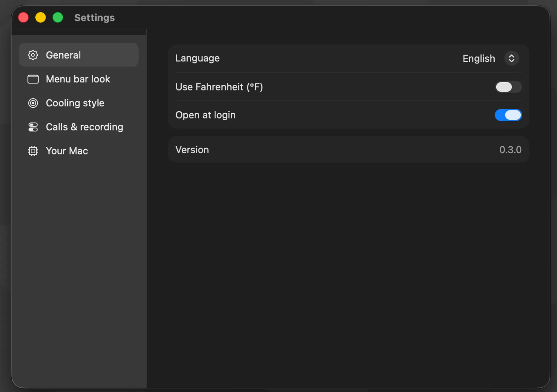This screenshot has width=557, height=392.
Task: Click the Settings window title
Action: [x=95, y=18]
